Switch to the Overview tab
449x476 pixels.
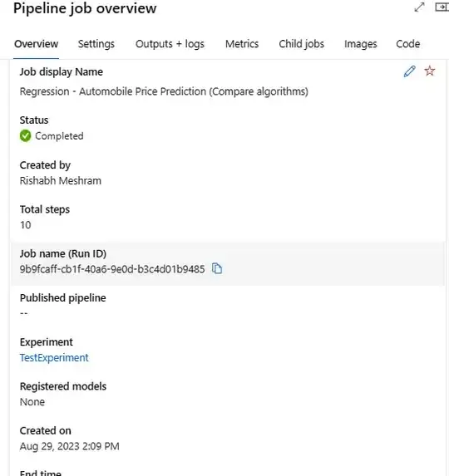[x=36, y=44]
